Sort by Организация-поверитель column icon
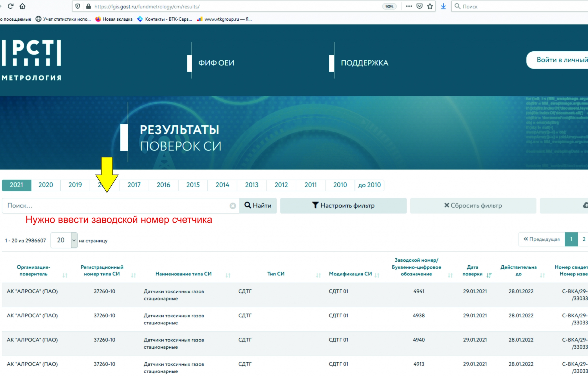This screenshot has width=588, height=377. coord(65,275)
